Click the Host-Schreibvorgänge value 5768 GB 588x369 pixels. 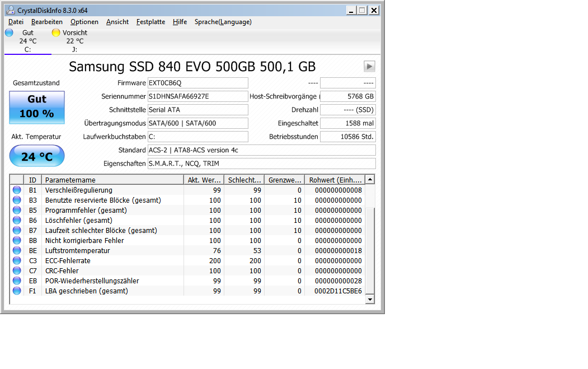point(348,96)
